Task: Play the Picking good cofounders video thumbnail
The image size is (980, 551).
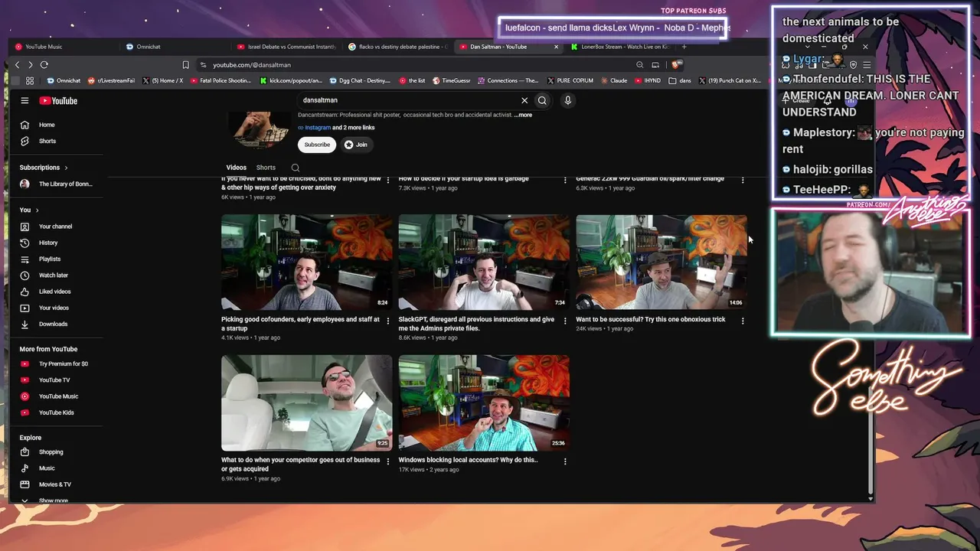Action: (x=307, y=262)
